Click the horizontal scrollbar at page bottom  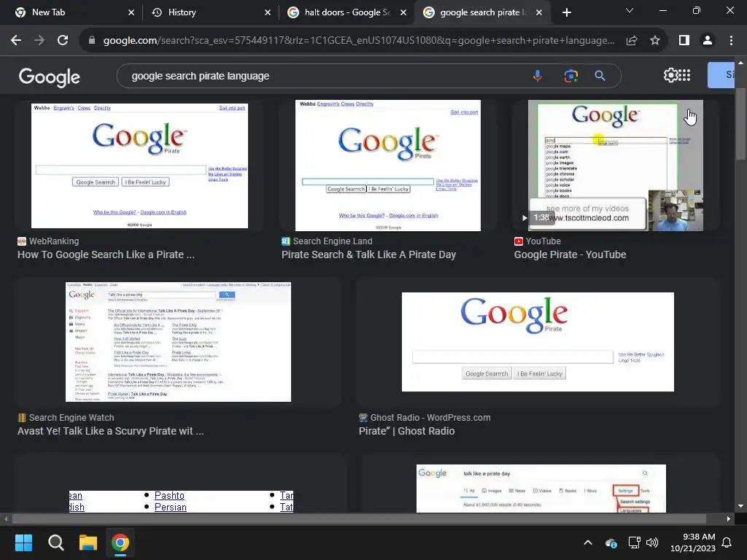(x=359, y=518)
